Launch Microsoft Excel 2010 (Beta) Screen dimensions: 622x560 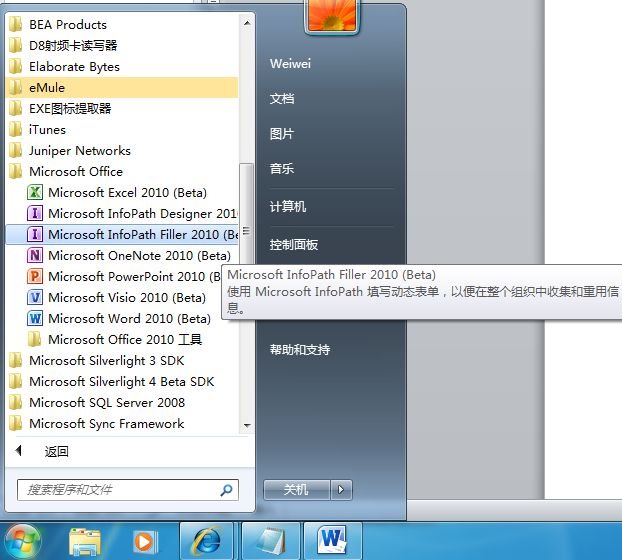(x=122, y=192)
